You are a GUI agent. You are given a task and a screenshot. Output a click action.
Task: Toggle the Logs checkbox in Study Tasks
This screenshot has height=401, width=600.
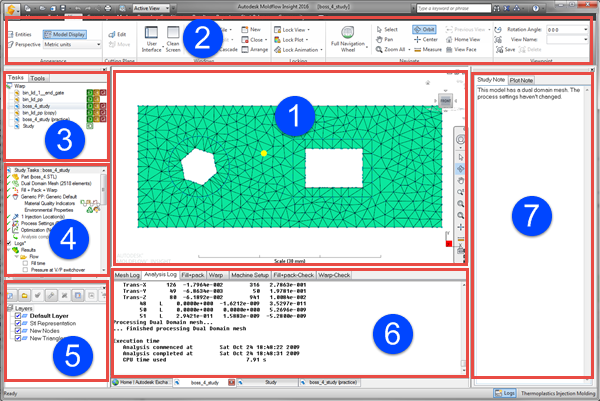click(9, 243)
